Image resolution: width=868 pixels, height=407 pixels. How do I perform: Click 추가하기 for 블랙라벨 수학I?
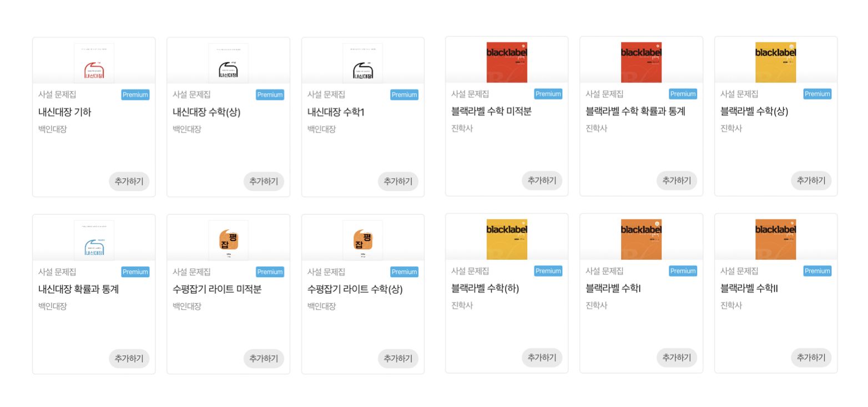click(x=677, y=358)
